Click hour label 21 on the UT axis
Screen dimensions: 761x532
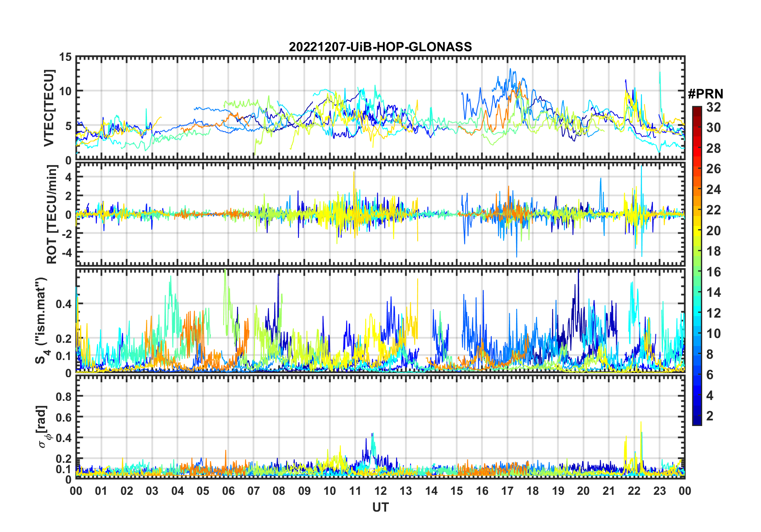pyautogui.click(x=609, y=491)
